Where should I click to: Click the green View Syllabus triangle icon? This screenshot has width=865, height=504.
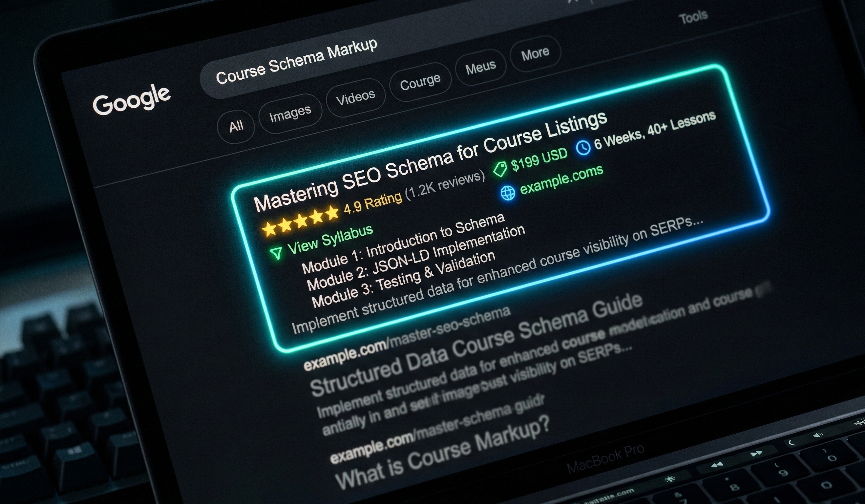(276, 253)
